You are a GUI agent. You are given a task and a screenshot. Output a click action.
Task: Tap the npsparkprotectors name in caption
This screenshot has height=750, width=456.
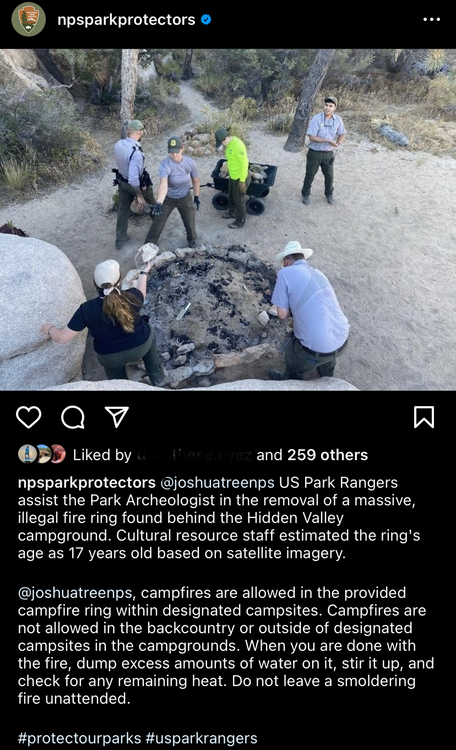point(87,483)
